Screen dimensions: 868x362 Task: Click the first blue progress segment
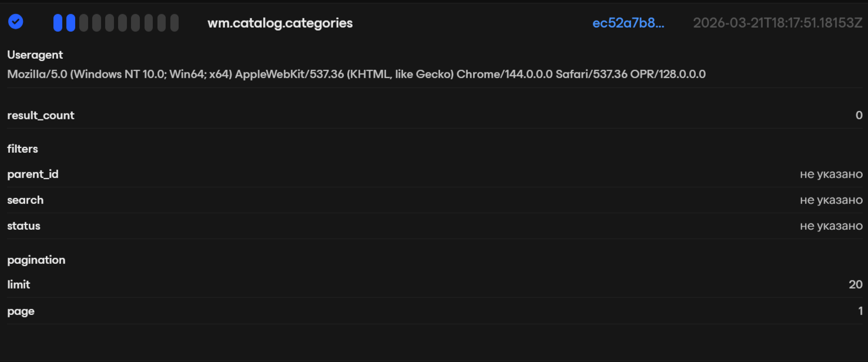tap(58, 23)
